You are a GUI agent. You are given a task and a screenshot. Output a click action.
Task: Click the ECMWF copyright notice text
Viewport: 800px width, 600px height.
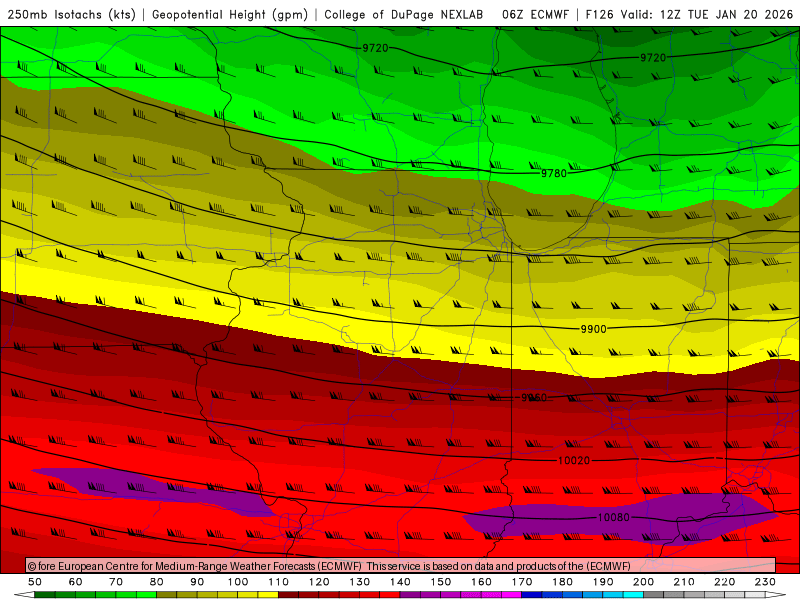point(329,566)
